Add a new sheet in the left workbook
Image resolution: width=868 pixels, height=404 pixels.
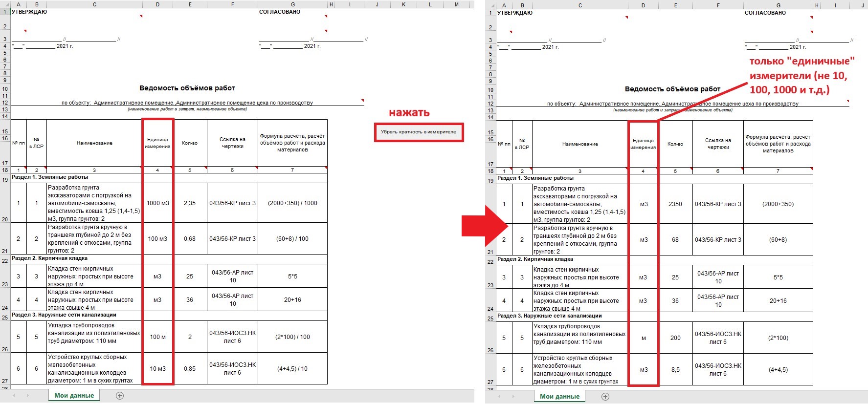click(120, 396)
